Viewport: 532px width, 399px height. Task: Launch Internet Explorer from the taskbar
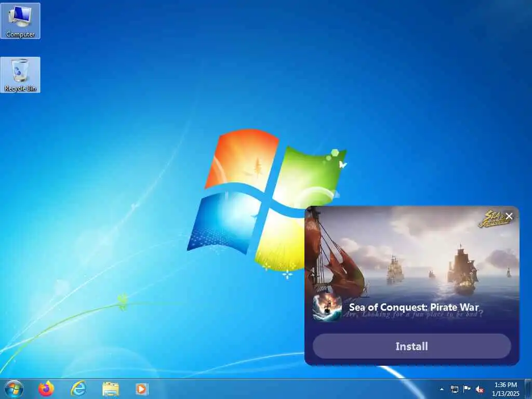(x=78, y=389)
